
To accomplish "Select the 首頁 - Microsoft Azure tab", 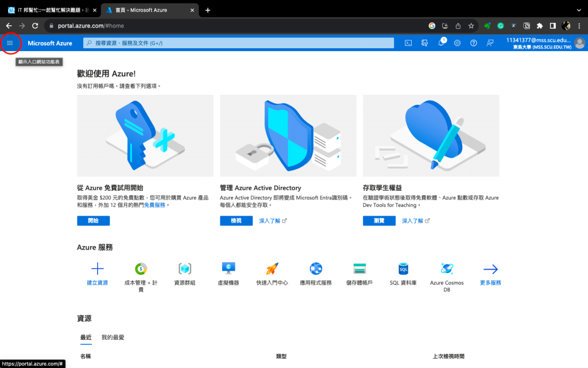I will (x=150, y=10).
